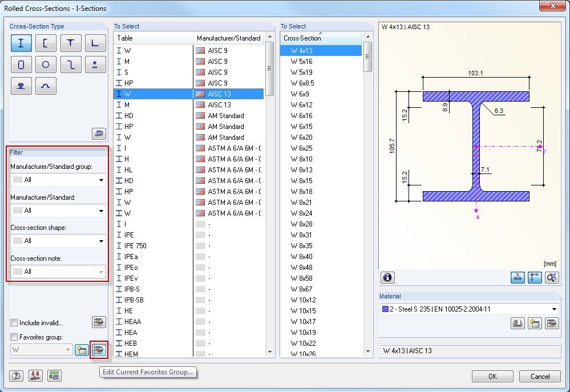Image resolution: width=570 pixels, height=392 pixels.
Task: Enable the Favorites group checkbox
Action: 14,337
